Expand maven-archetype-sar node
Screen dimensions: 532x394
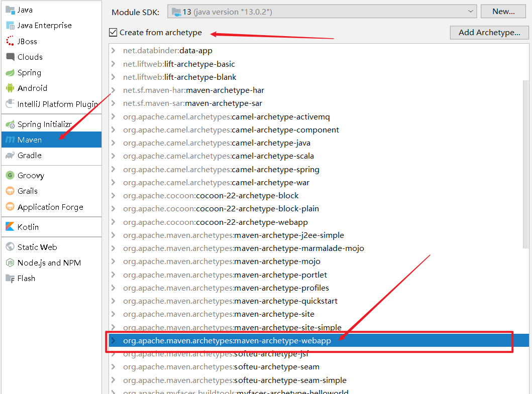point(114,103)
